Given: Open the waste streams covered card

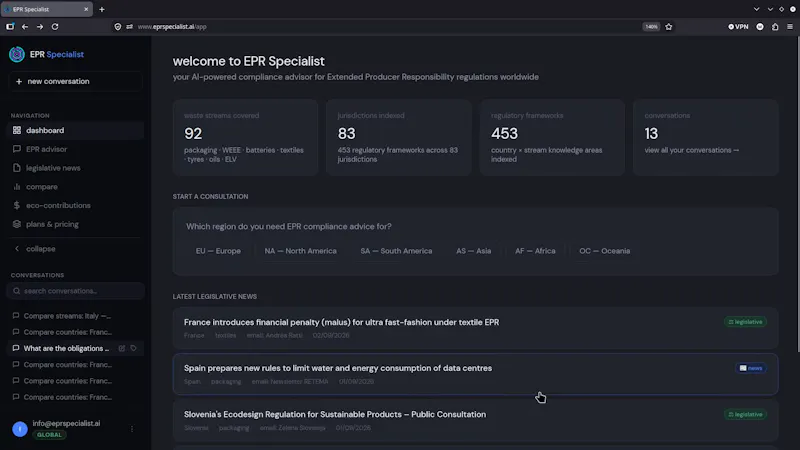Looking at the screenshot, I should point(245,138).
